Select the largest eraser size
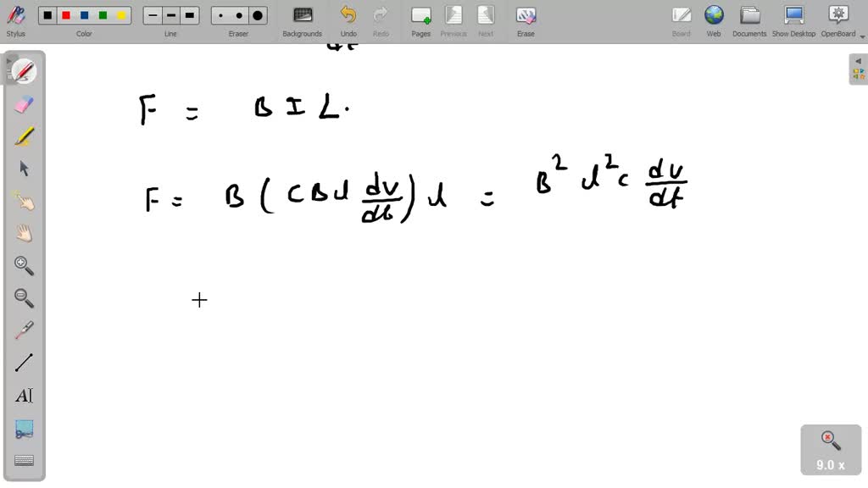The image size is (868, 488). pyautogui.click(x=257, y=14)
